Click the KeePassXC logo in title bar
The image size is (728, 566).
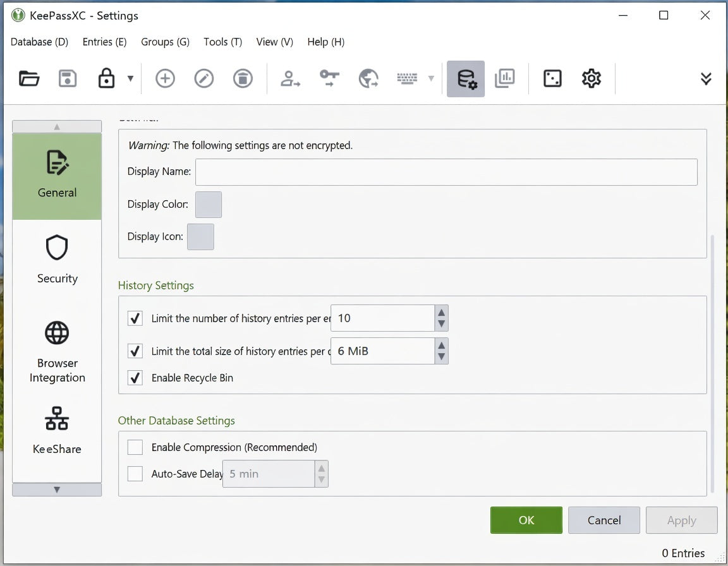pos(18,15)
